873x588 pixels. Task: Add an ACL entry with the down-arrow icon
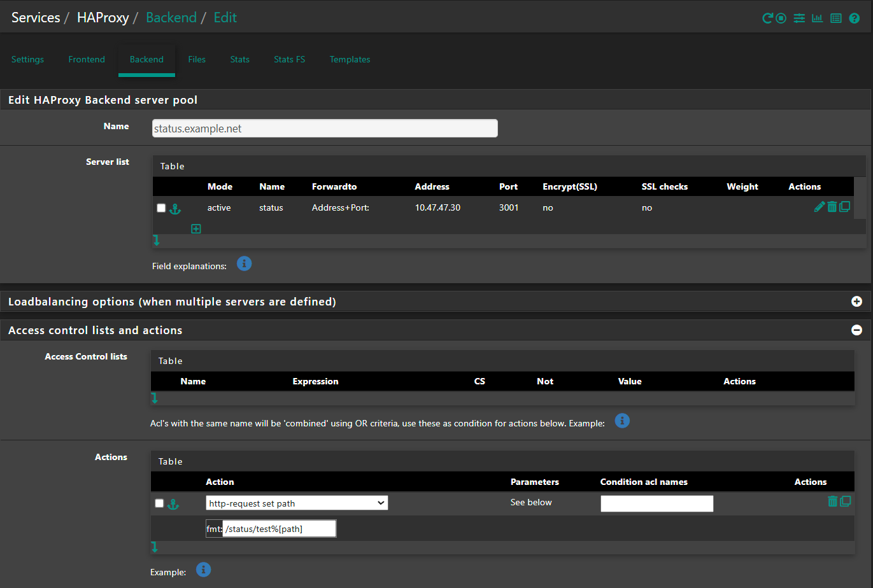point(154,398)
